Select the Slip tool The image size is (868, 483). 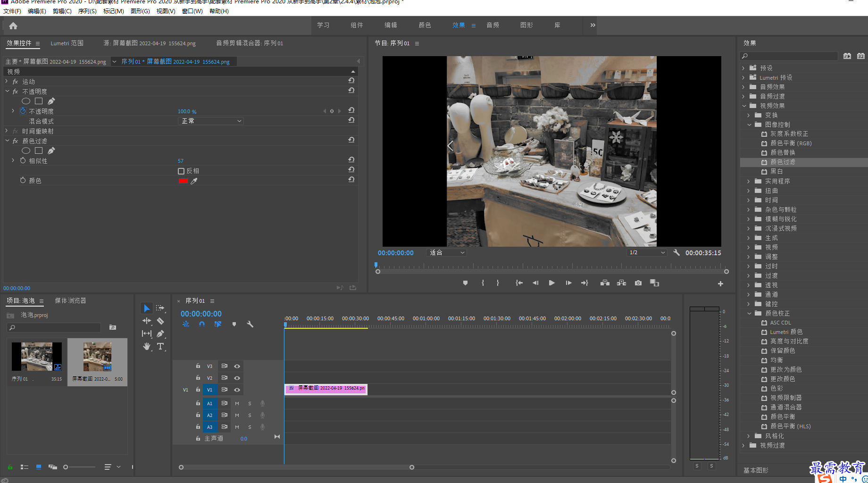147,333
